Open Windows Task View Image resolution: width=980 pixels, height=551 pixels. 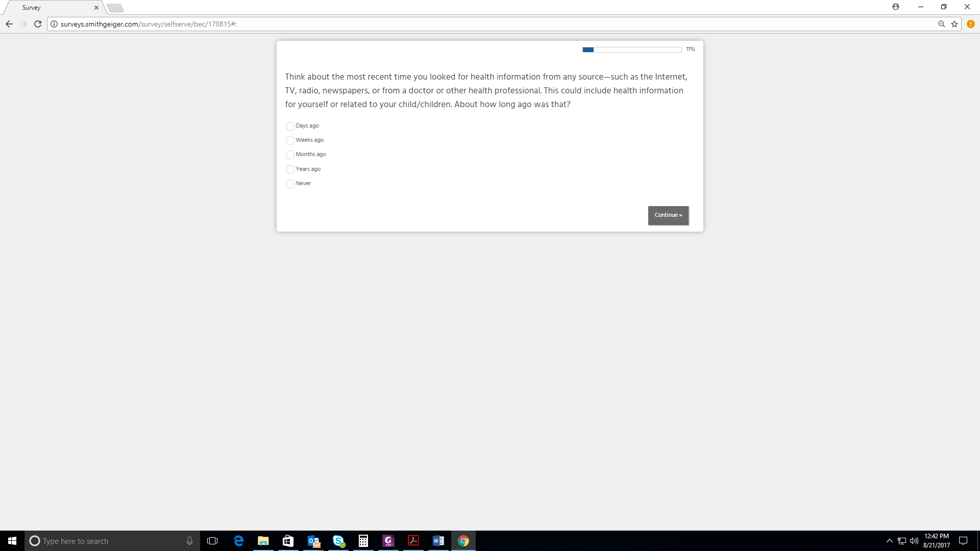click(x=212, y=541)
